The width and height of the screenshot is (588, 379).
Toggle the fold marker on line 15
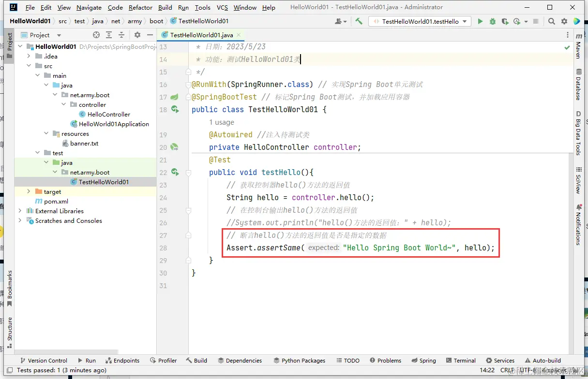[189, 72]
